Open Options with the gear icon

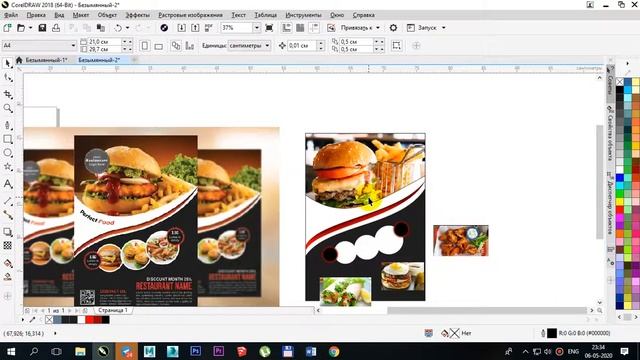click(x=393, y=28)
